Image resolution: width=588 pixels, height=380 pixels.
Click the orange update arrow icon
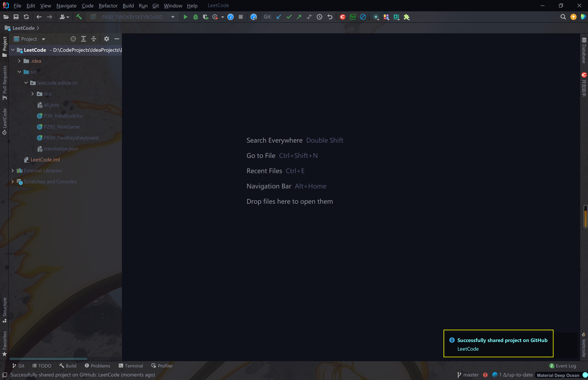(573, 17)
